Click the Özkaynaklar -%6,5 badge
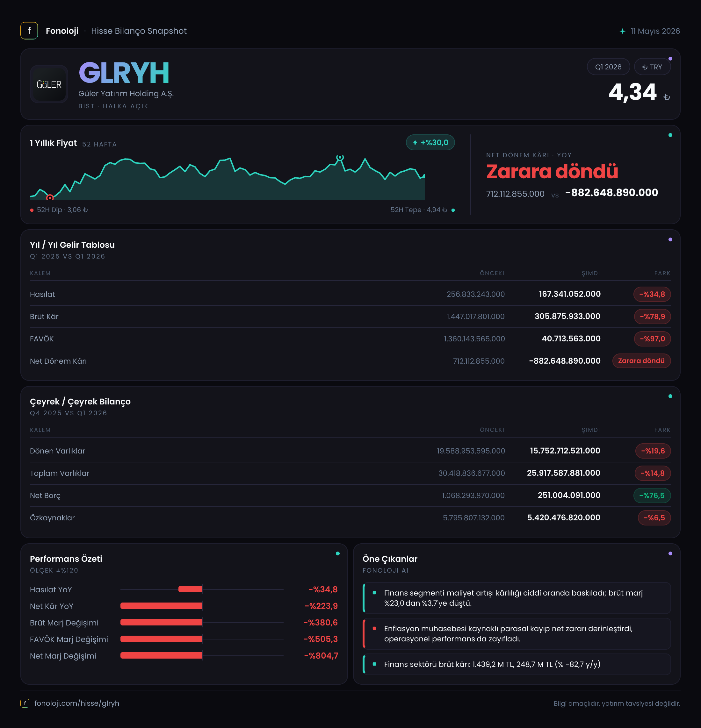 point(654,518)
